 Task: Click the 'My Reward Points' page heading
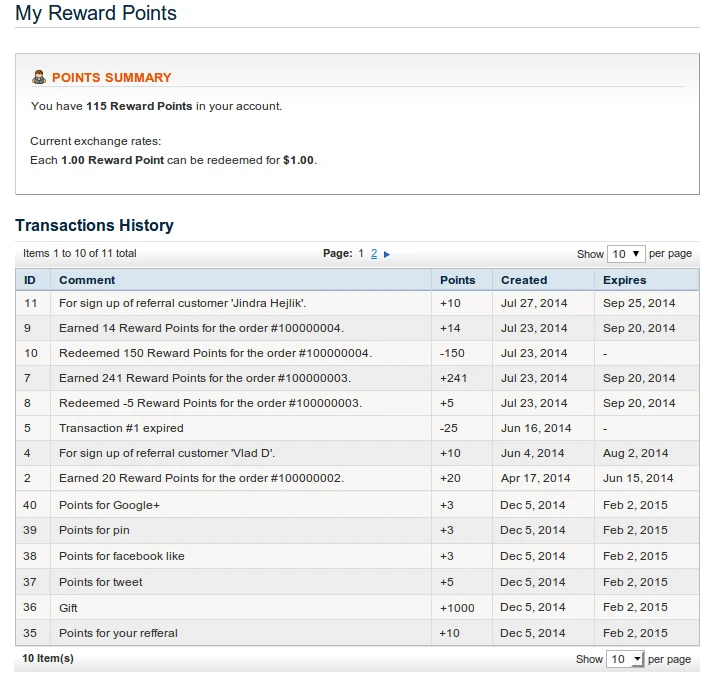click(x=96, y=14)
